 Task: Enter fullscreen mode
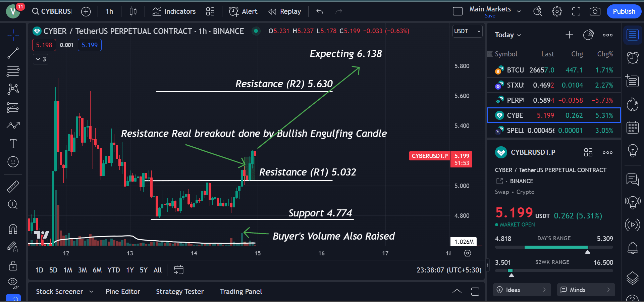576,11
